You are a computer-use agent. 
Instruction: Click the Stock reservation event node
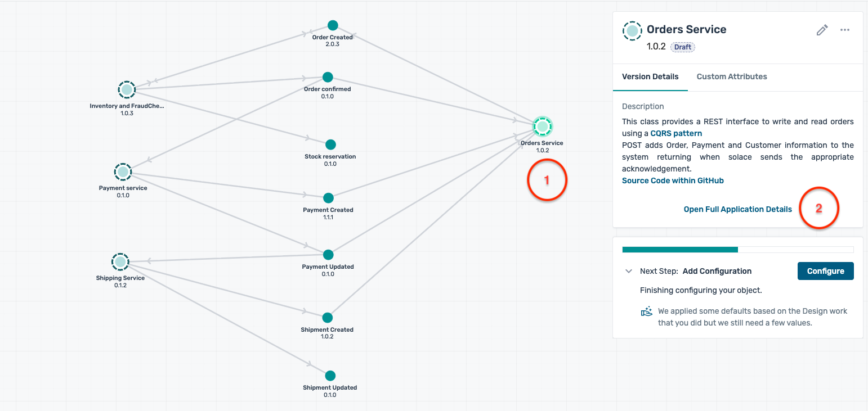(330, 144)
